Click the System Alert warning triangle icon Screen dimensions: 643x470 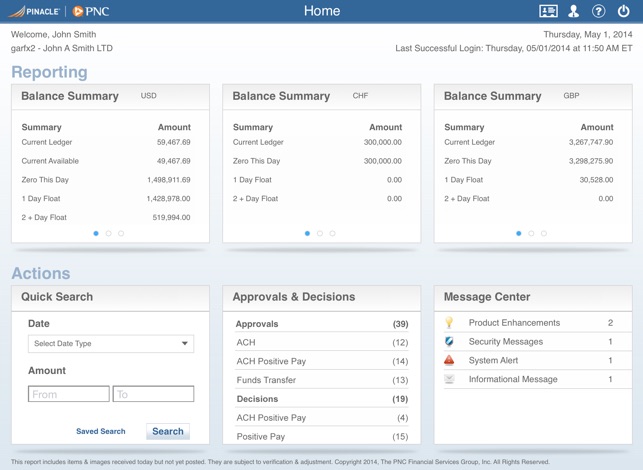tap(450, 360)
